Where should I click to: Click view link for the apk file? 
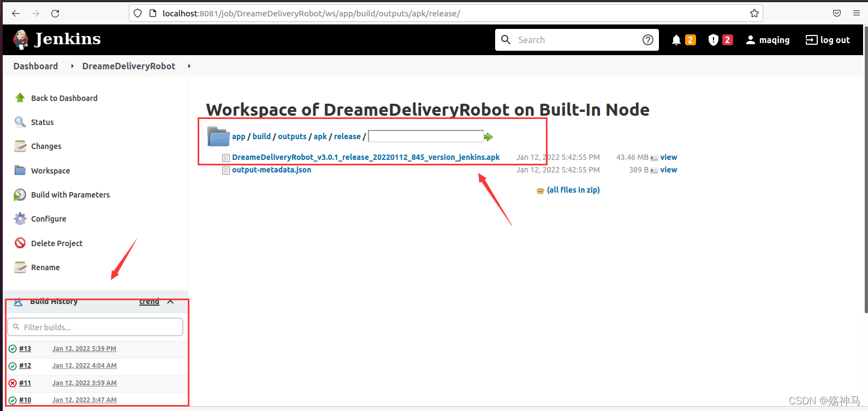668,157
